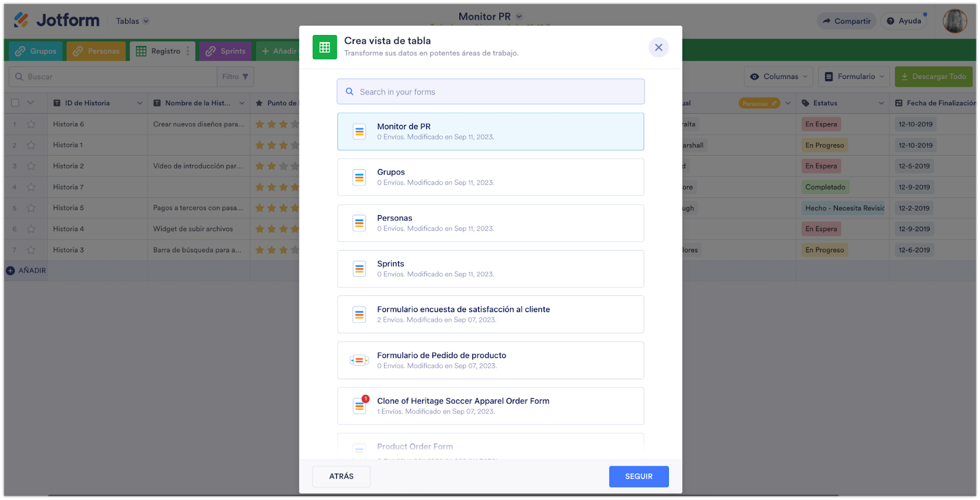
Task: Switch to the Sprints tab
Action: click(225, 51)
